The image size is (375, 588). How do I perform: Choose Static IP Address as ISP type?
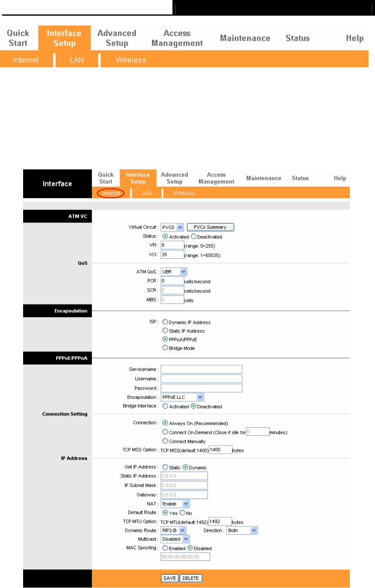(165, 330)
